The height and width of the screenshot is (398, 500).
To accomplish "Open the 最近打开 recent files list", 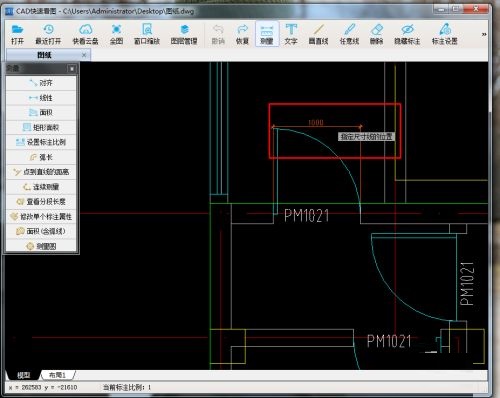I will [x=48, y=34].
